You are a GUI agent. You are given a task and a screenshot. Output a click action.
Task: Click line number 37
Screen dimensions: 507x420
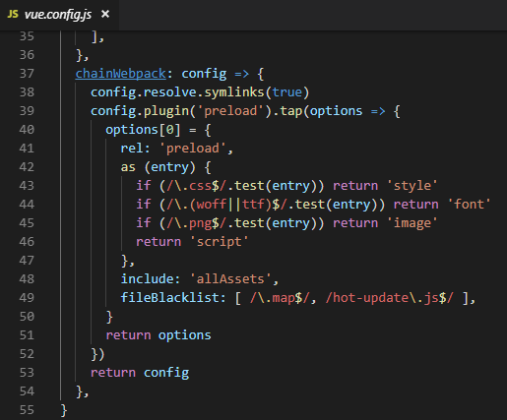click(27, 74)
